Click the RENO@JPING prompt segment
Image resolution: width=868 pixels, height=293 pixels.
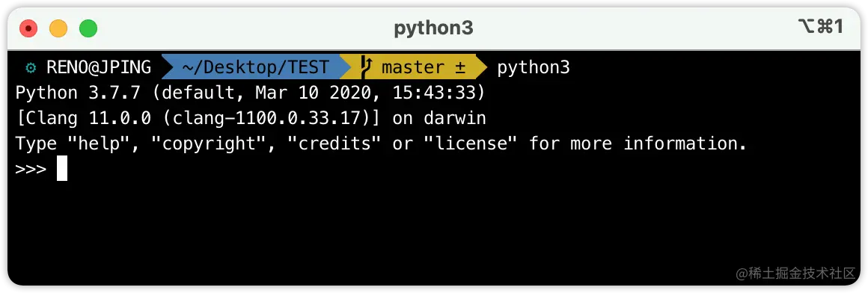pos(99,67)
